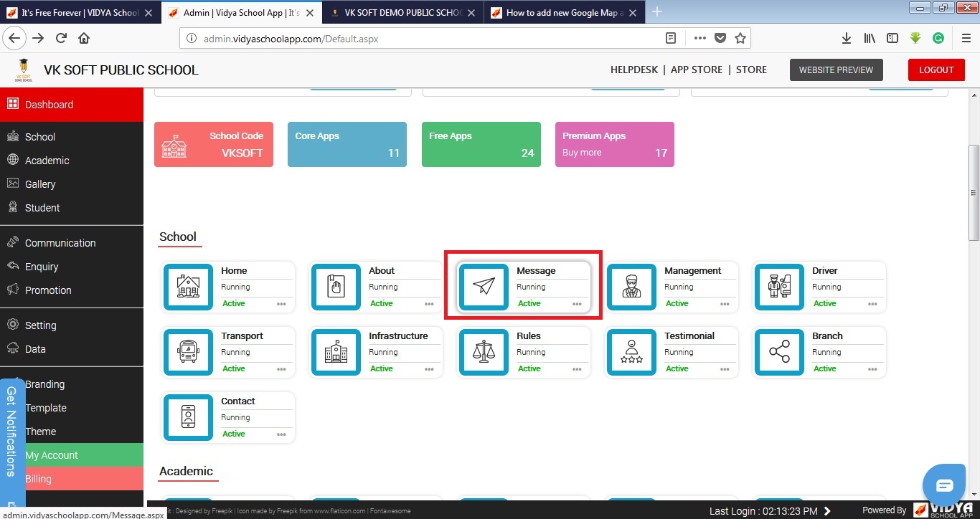
Task: Open the Infrastructure building icon
Action: point(336,352)
